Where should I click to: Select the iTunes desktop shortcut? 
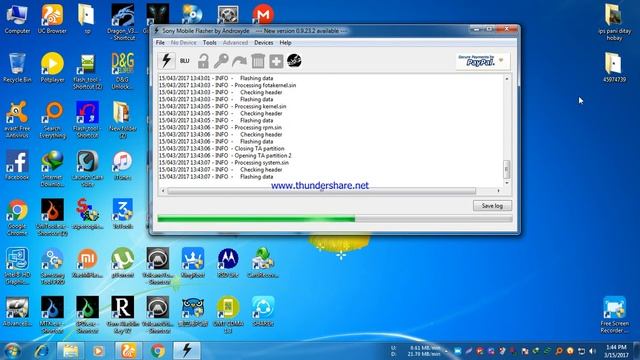[122, 165]
